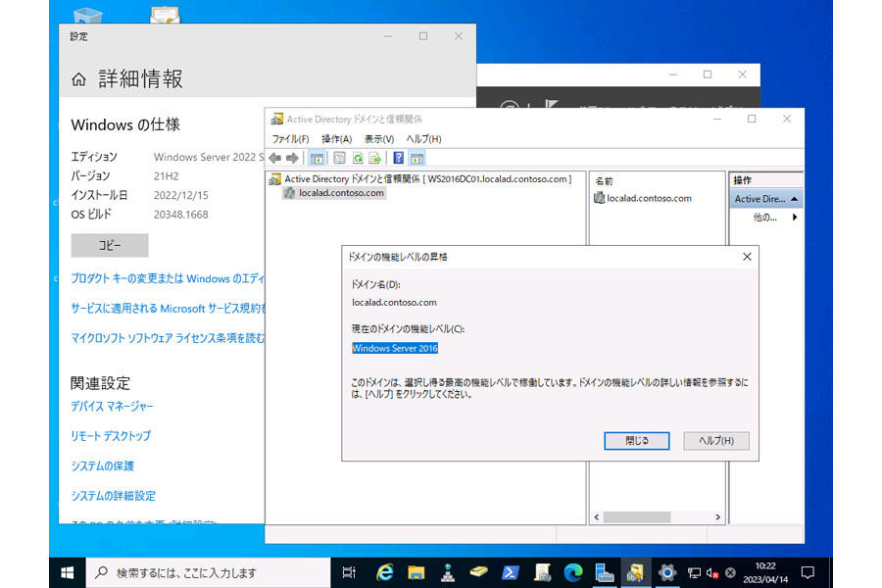This screenshot has width=882, height=588.
Task: Click the network icon in the system tray
Action: click(694, 572)
